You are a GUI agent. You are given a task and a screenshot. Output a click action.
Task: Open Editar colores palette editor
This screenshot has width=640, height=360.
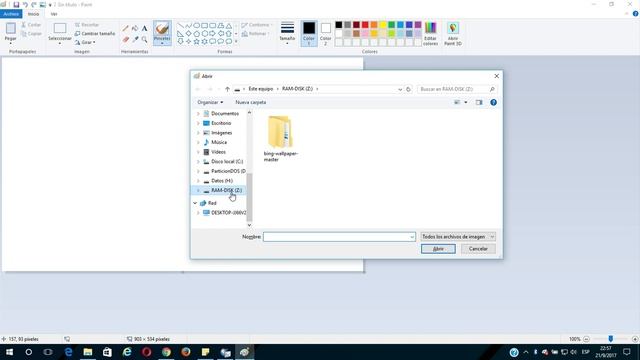(x=431, y=33)
